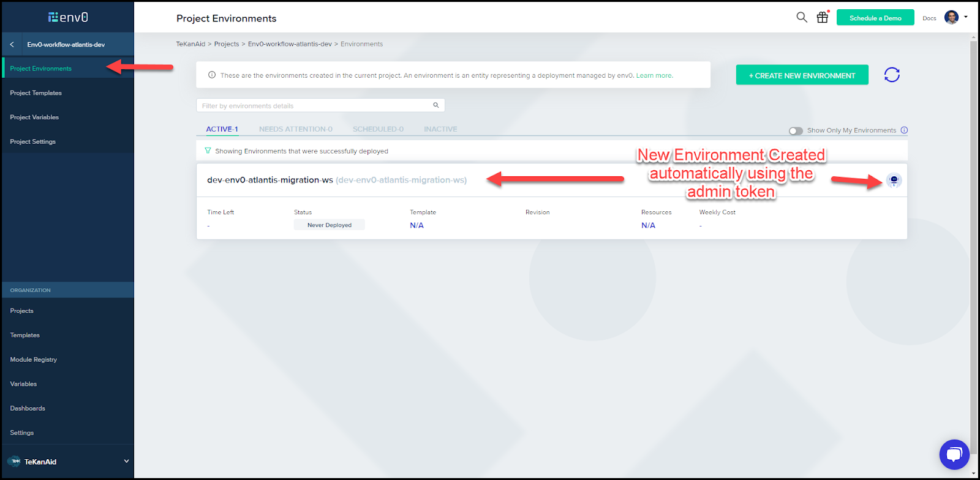Focus the filter by environments details field
Image resolution: width=980 pixels, height=480 pixels.
[x=320, y=105]
